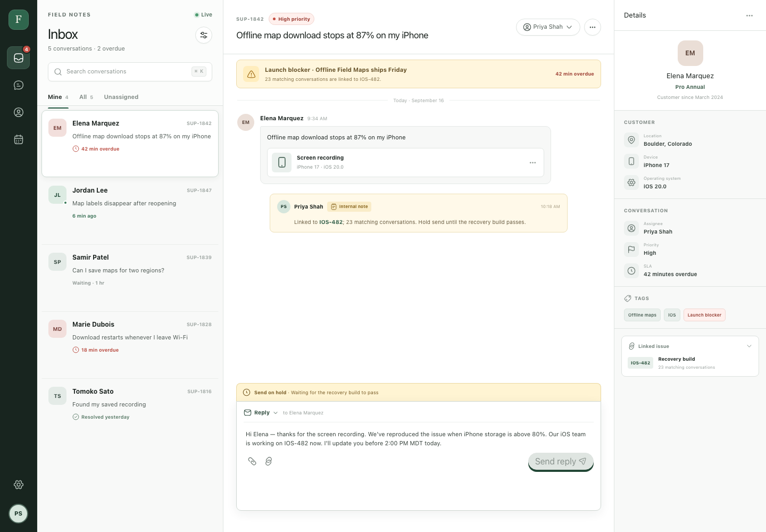Open the contacts sidebar icon
The height and width of the screenshot is (532, 766).
click(19, 112)
